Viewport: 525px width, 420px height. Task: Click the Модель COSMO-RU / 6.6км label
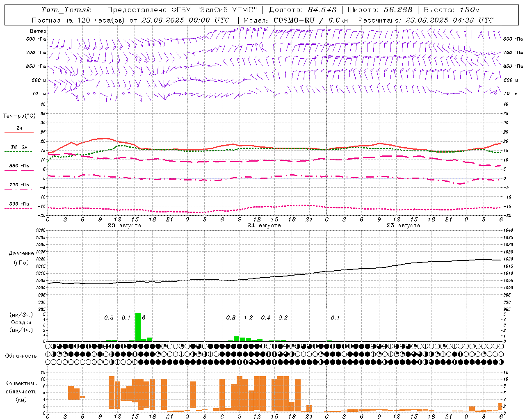click(x=296, y=20)
